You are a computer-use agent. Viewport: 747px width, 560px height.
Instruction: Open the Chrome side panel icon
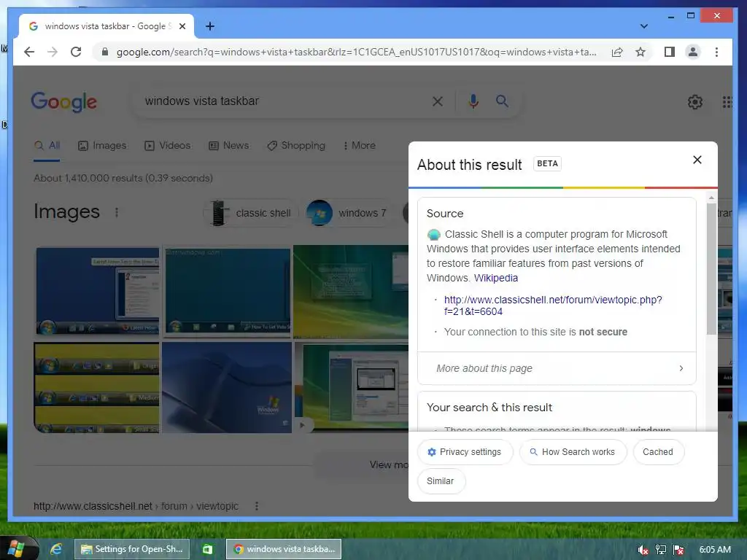[670, 52]
